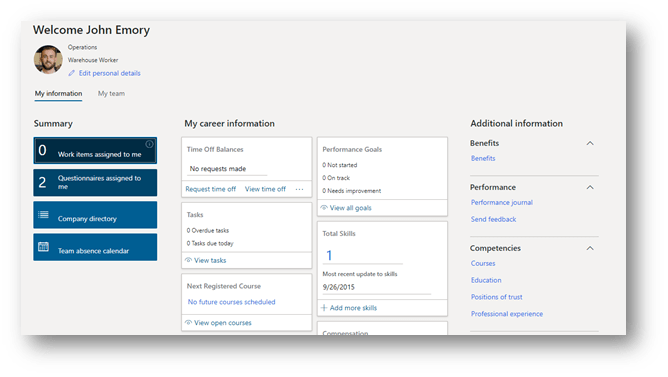This screenshot has height=377, width=668.
Task: Open the Team absence calendar tile
Action: (95, 247)
